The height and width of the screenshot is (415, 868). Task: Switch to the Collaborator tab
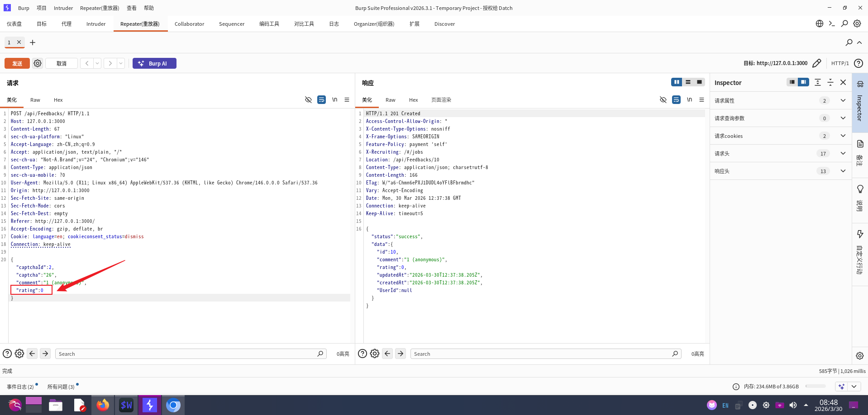tap(189, 24)
